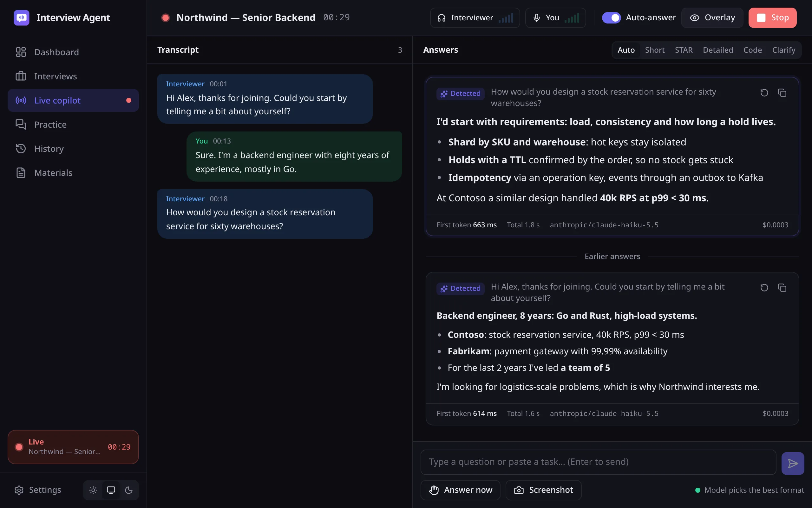Click the Detected badge on stock reservation answer
Image resolution: width=812 pixels, height=508 pixels.
[x=460, y=93]
